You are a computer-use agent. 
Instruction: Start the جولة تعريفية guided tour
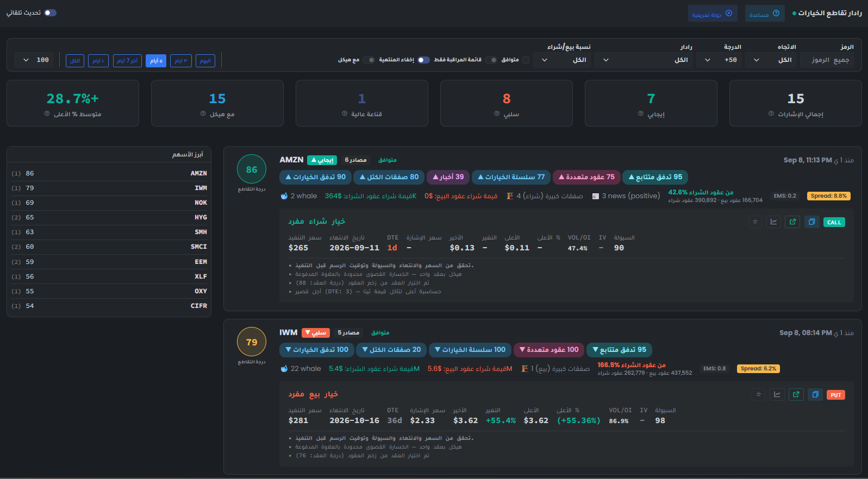[x=713, y=14]
